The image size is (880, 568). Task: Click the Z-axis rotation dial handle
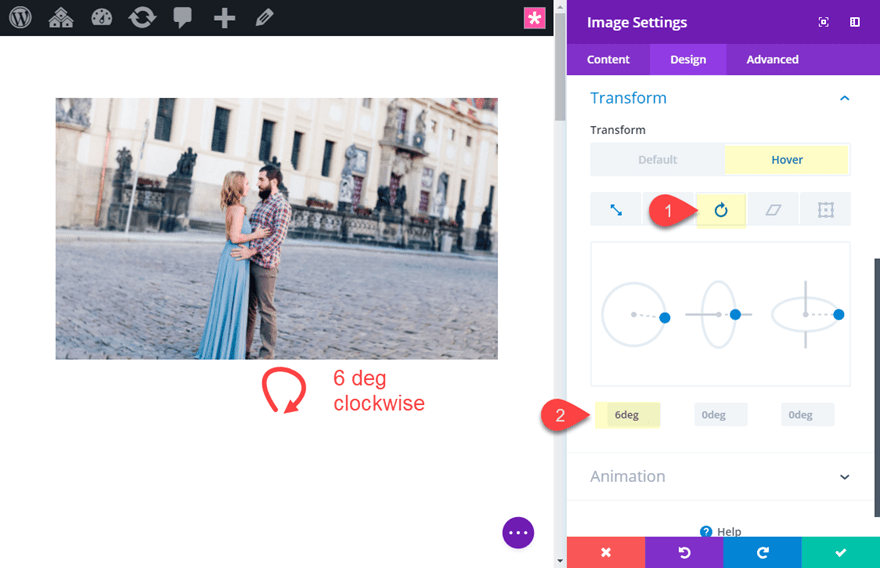[664, 317]
